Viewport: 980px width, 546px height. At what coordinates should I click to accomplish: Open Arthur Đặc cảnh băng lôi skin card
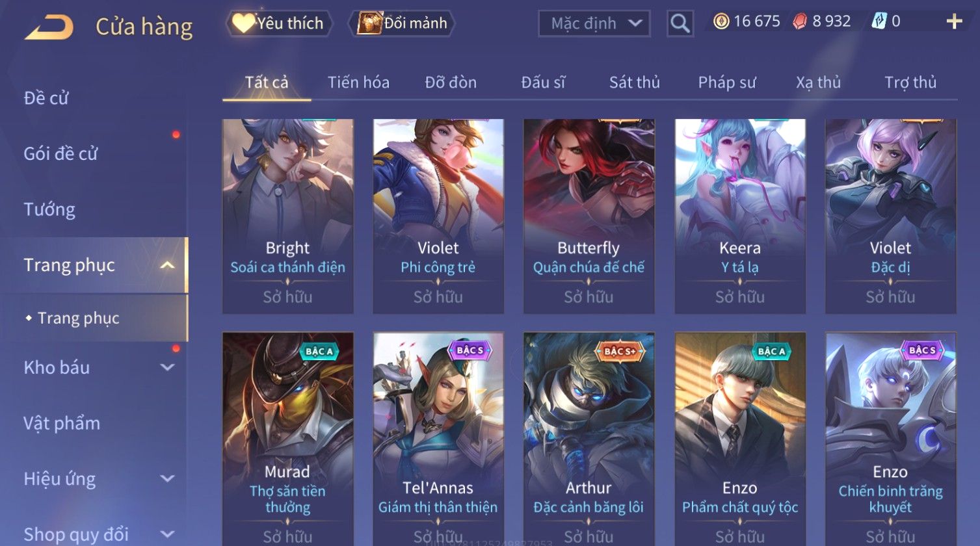point(589,439)
